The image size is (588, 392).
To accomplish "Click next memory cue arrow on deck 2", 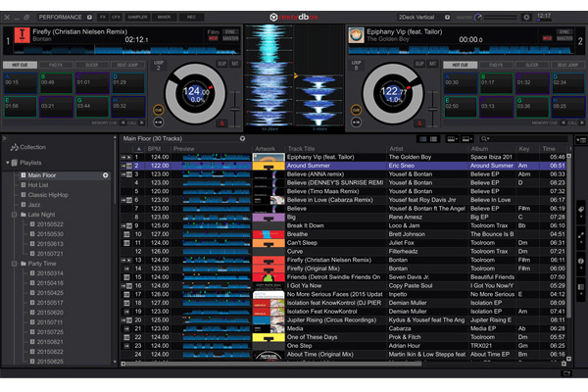I will [581, 123].
